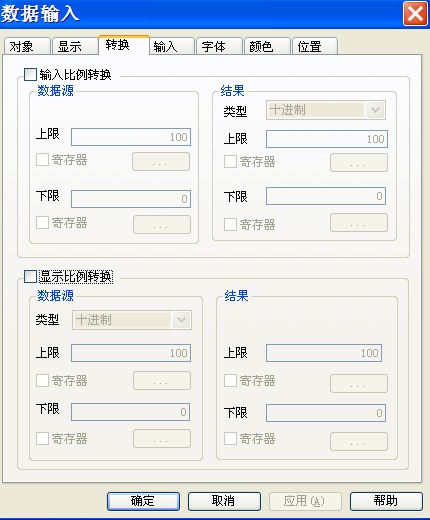Open the 输入 tab
The image size is (430, 520).
point(172,46)
